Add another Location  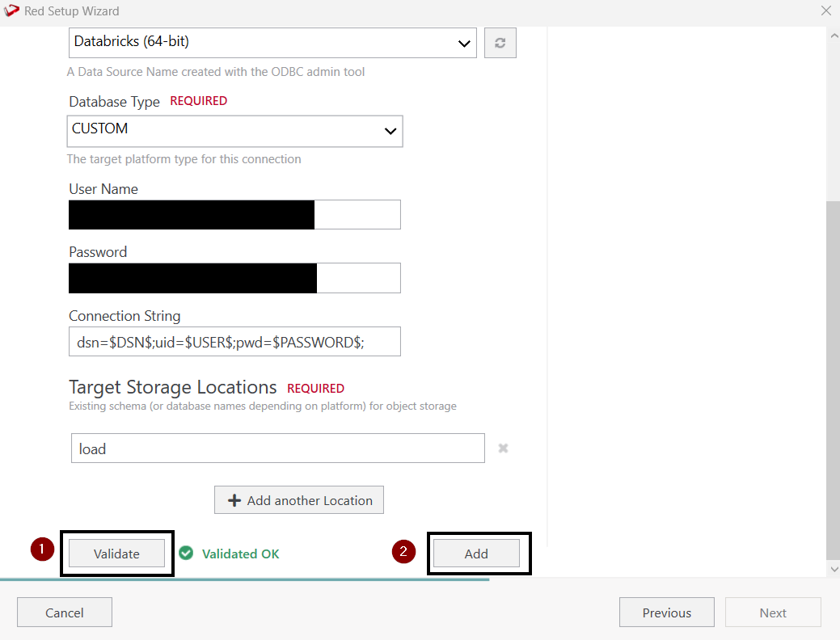click(299, 500)
